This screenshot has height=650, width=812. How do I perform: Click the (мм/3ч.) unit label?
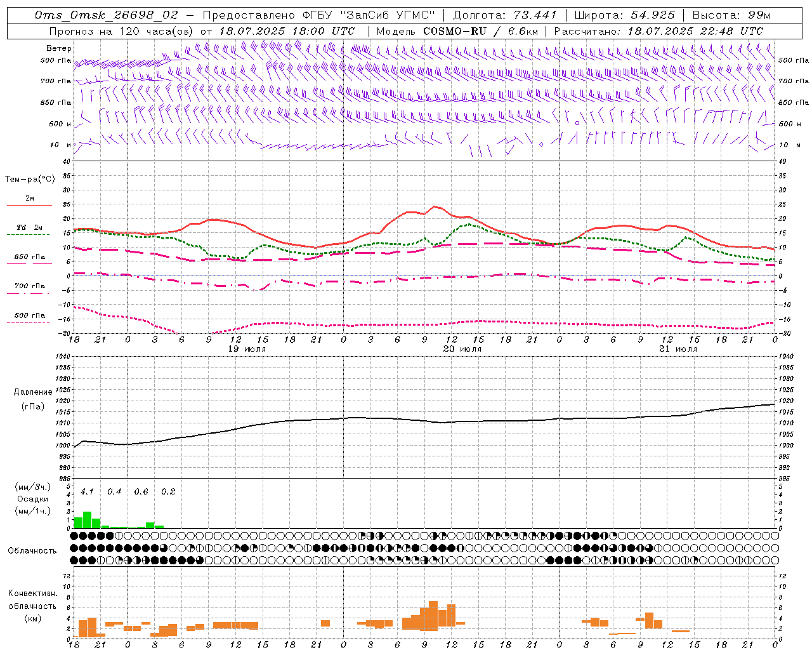[x=32, y=487]
